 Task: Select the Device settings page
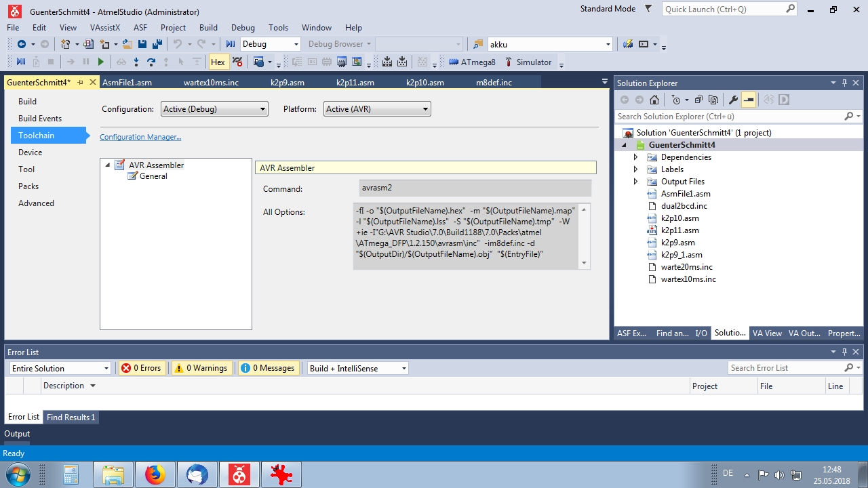31,152
